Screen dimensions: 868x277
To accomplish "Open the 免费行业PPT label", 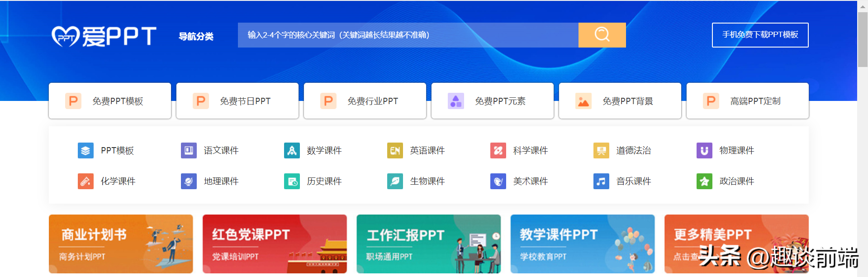I will point(373,101).
